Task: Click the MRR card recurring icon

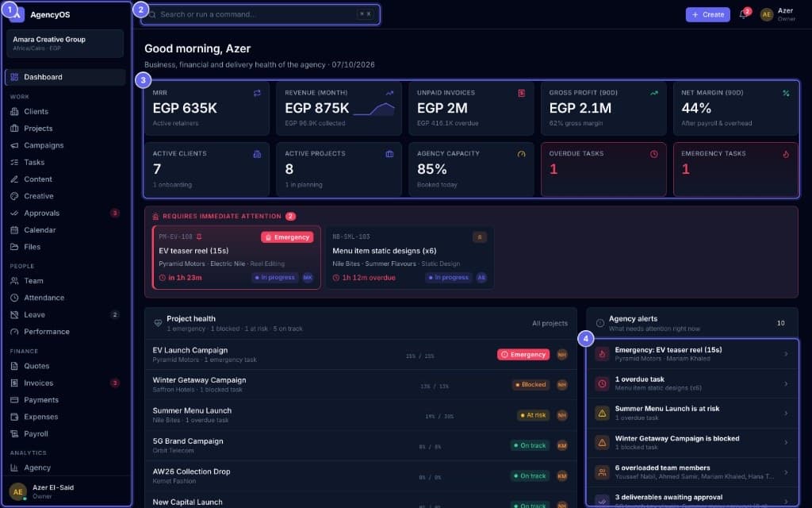Action: pos(257,94)
